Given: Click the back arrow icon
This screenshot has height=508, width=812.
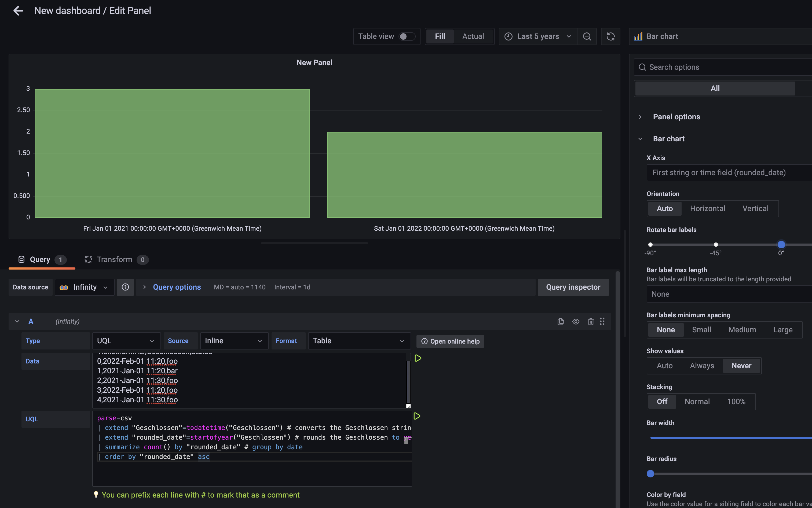Looking at the screenshot, I should (18, 11).
